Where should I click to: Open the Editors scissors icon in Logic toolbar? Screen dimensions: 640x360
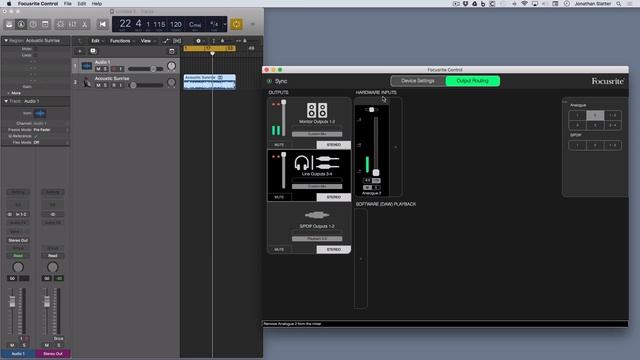(x=84, y=24)
